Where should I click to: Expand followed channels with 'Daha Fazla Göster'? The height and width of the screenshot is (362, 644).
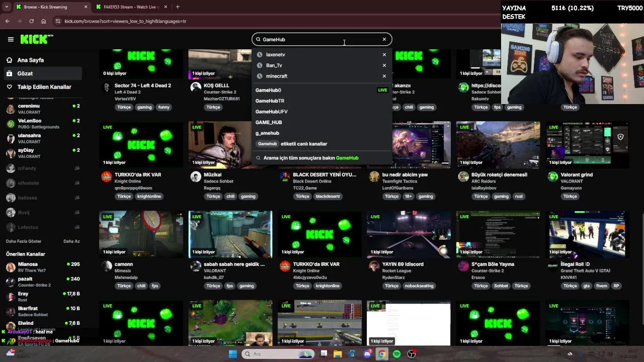pyautogui.click(x=24, y=241)
